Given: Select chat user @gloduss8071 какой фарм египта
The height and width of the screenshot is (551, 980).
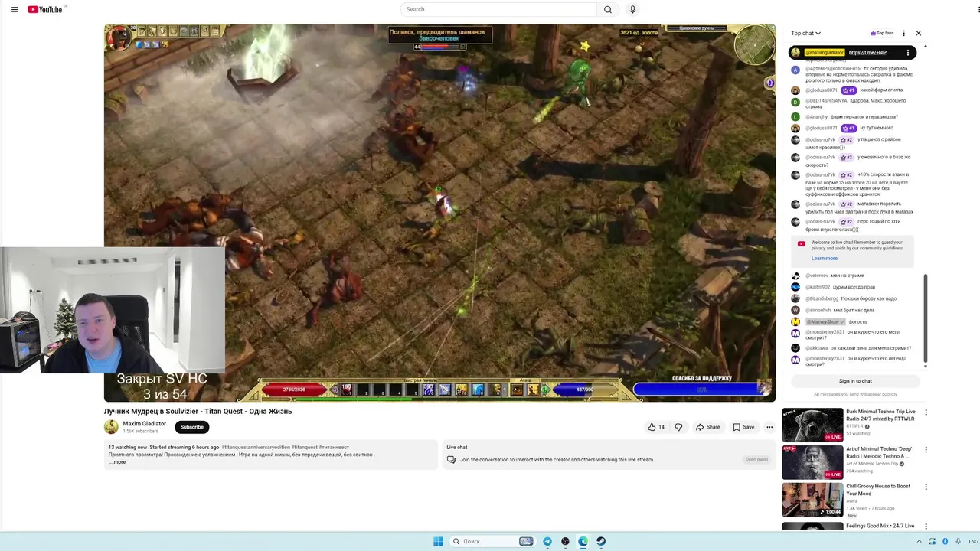Looking at the screenshot, I should click(x=854, y=90).
